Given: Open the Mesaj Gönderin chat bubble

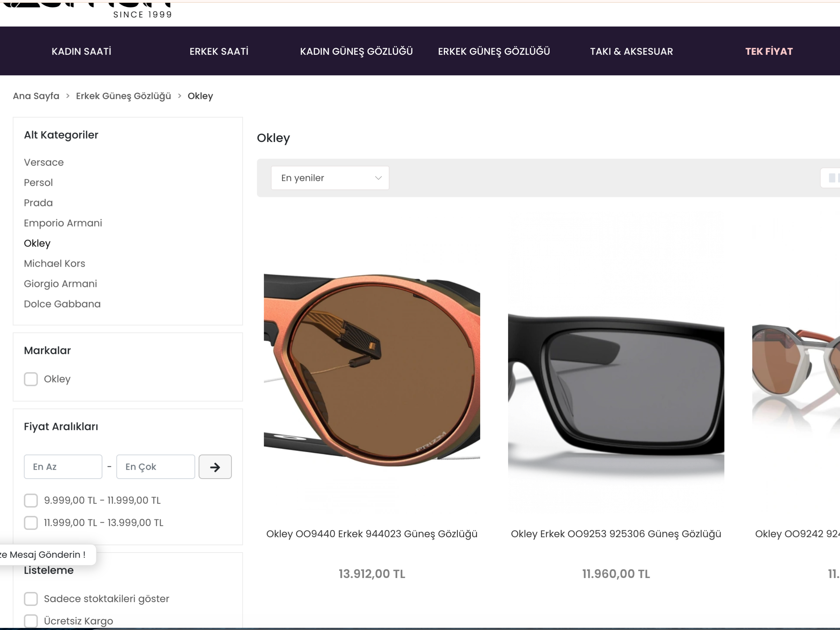Looking at the screenshot, I should coord(47,554).
